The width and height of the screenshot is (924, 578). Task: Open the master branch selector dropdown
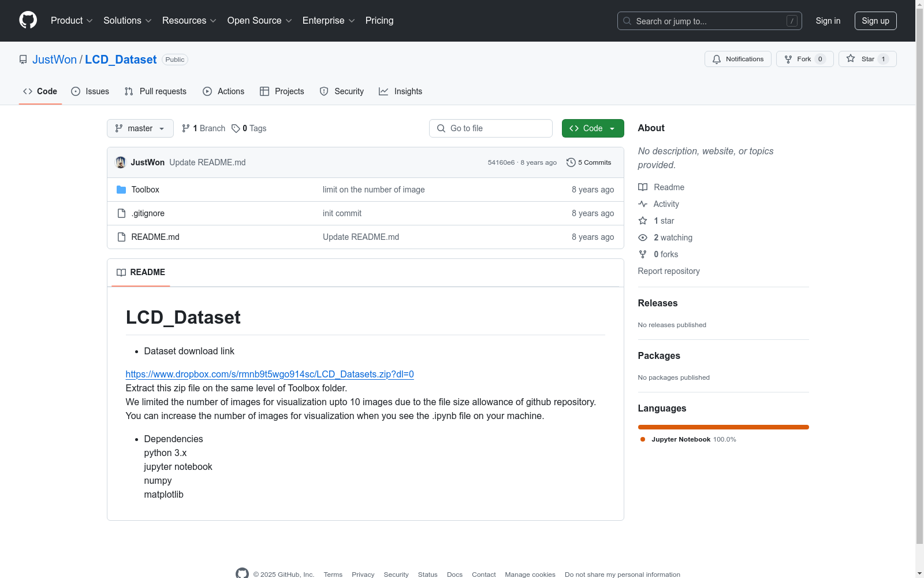click(x=140, y=128)
